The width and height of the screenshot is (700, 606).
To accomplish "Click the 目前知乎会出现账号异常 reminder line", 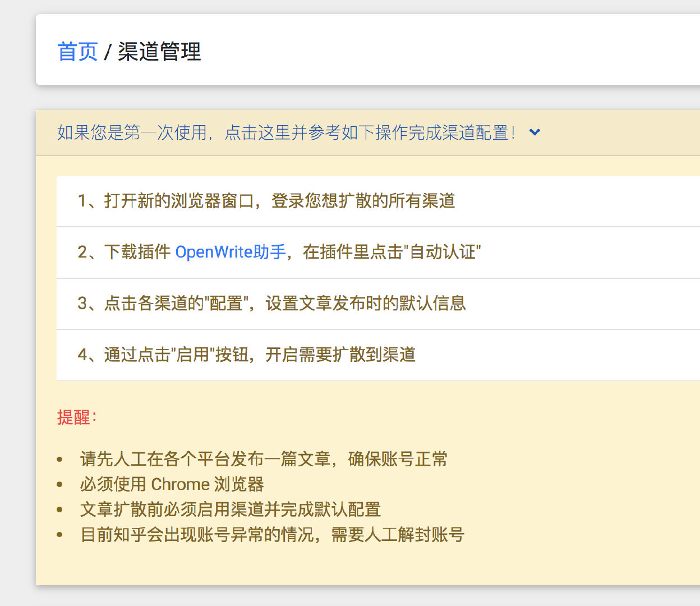I will tap(272, 535).
